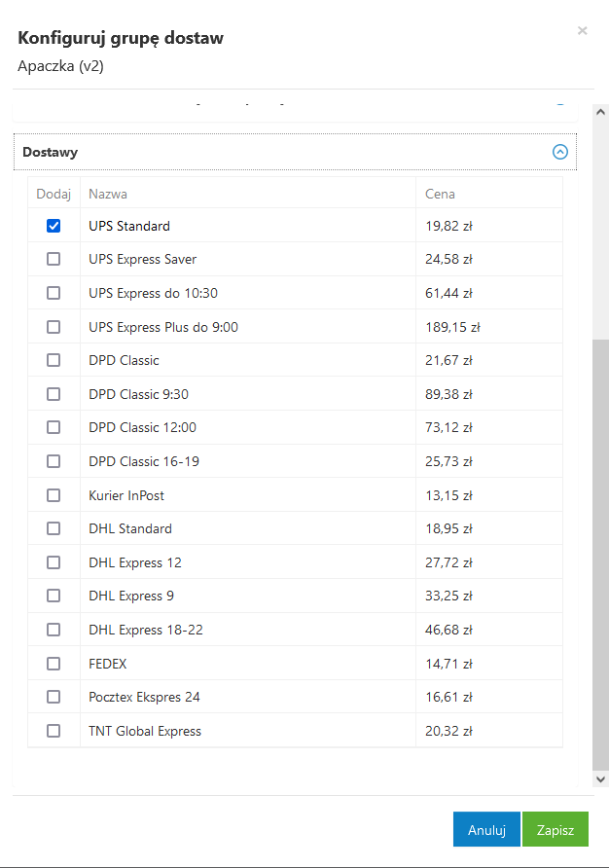Click the scrollbar up arrow
Screen dimensions: 609x868
600,112
